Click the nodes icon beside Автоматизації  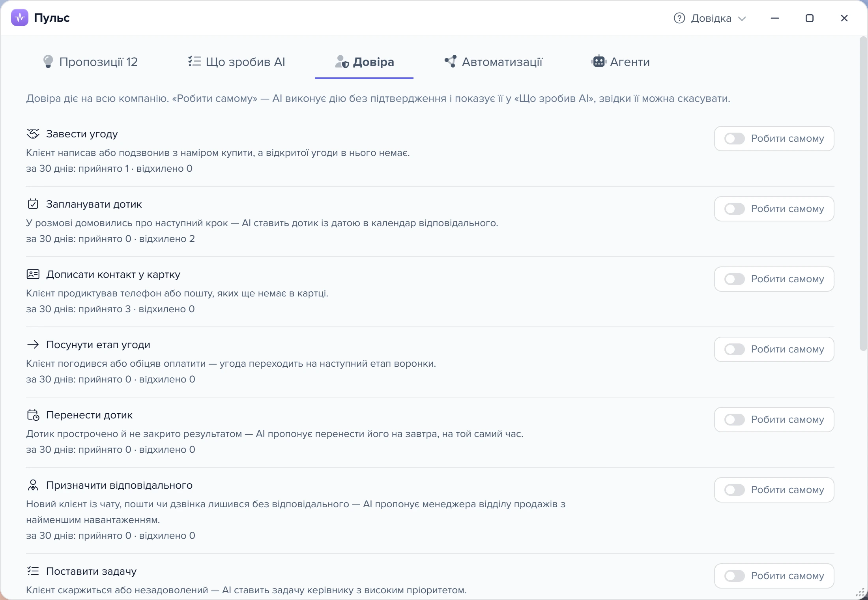pyautogui.click(x=451, y=61)
